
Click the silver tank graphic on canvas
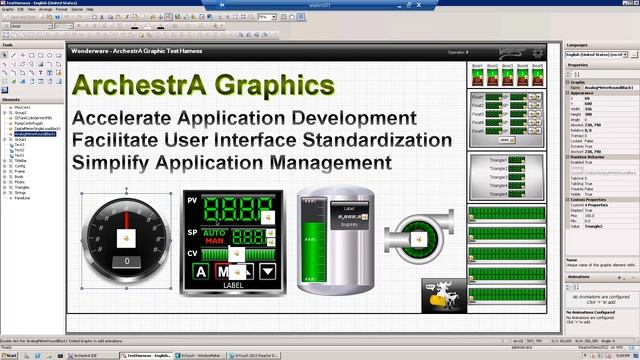pos(335,240)
